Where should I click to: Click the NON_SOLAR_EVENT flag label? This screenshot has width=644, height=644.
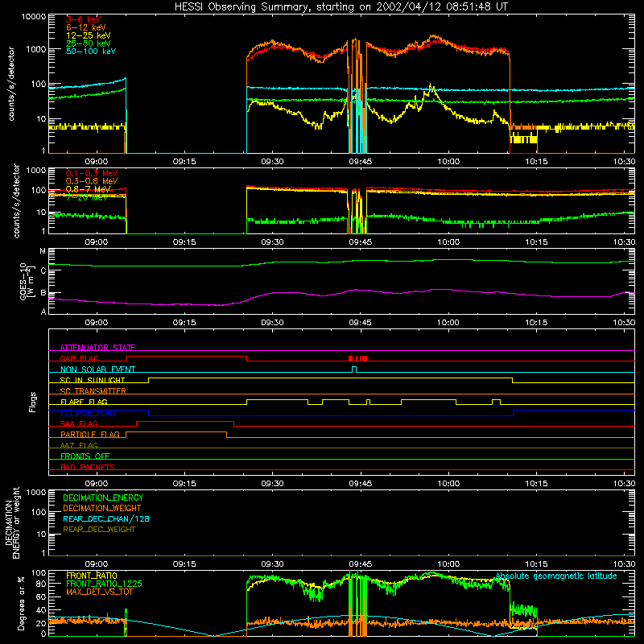(x=97, y=369)
